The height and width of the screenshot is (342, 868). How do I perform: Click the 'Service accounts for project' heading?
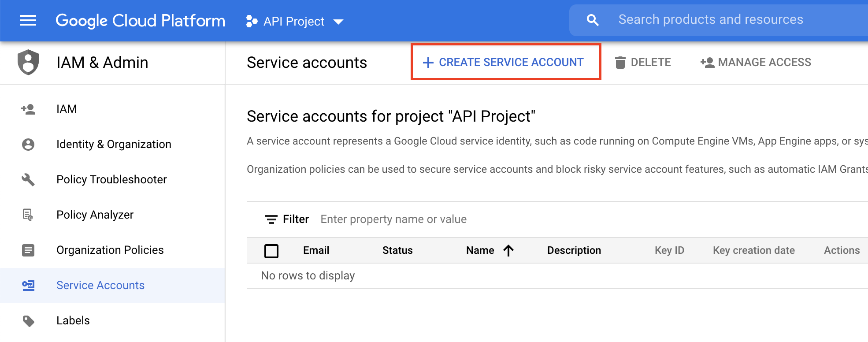pyautogui.click(x=391, y=116)
